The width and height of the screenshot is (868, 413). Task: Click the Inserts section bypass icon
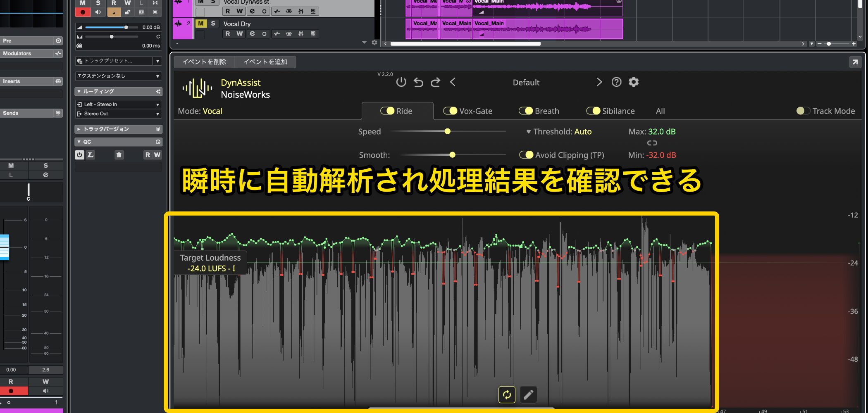(58, 81)
